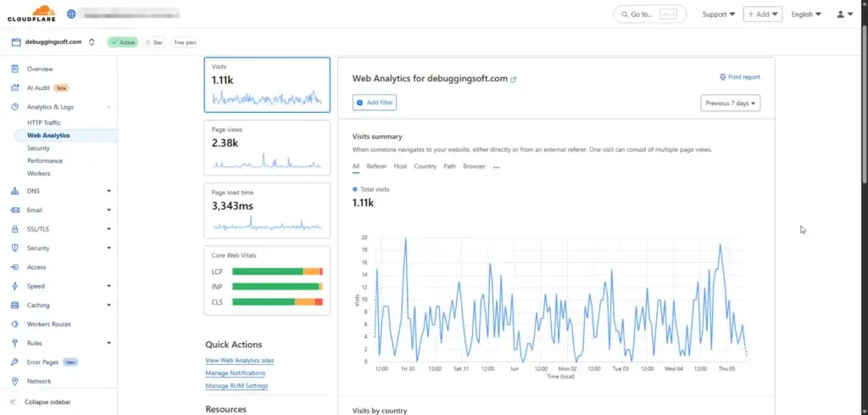Click the Security shield icon
Viewport: 868px width, 415px height.
pos(15,248)
